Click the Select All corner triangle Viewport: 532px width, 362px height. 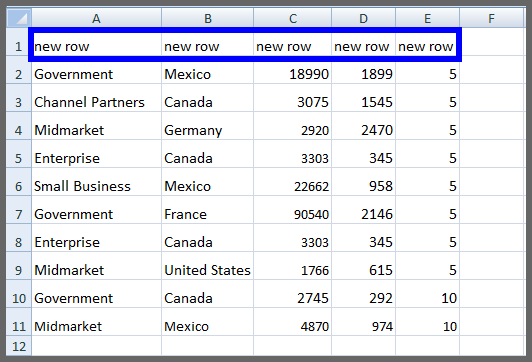[x=19, y=18]
